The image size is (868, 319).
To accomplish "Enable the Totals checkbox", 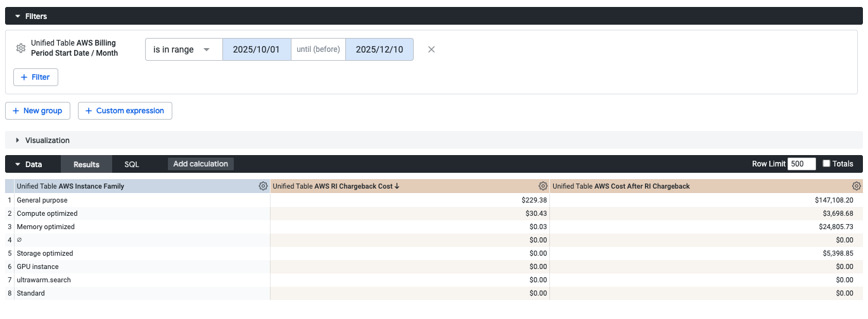I will [x=826, y=164].
